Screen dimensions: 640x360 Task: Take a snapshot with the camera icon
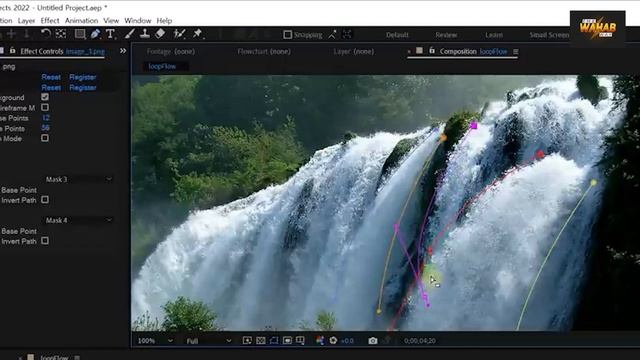[x=373, y=340]
